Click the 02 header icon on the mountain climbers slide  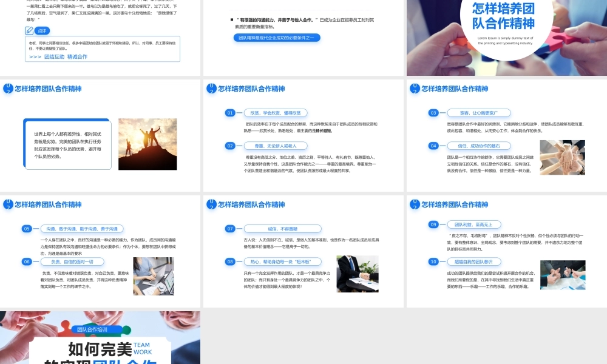point(8,89)
